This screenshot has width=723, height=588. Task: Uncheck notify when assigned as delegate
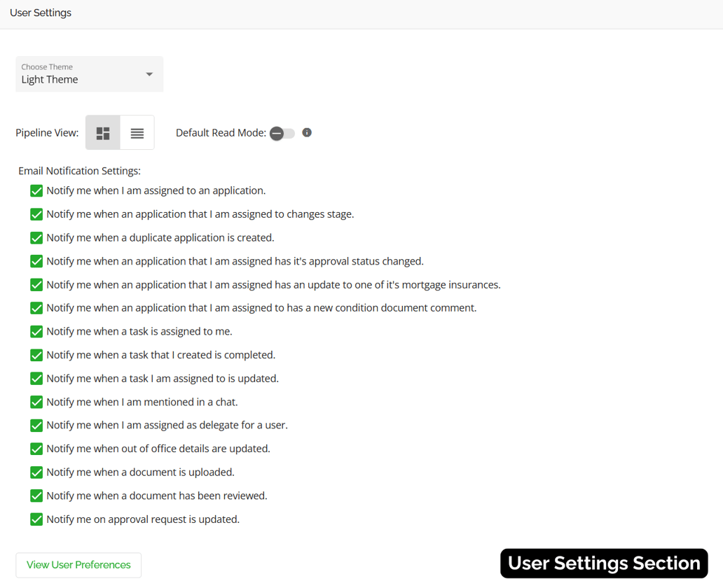[36, 425]
